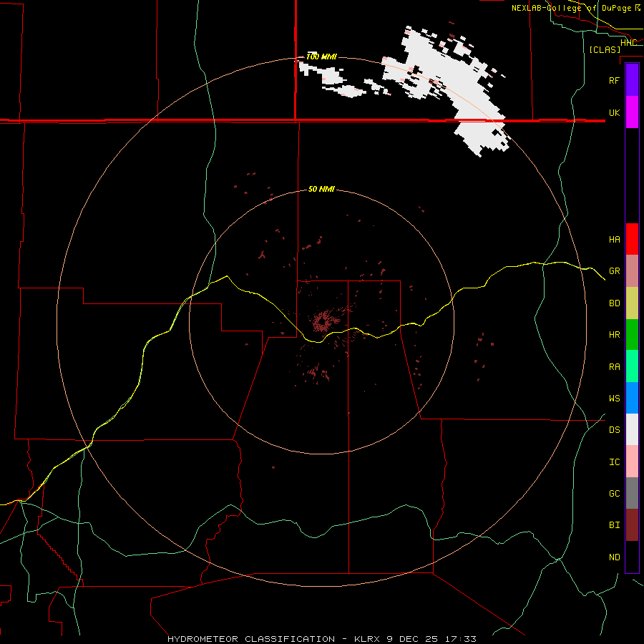Image resolution: width=644 pixels, height=644 pixels.
Task: Click the 100 NMI range ring label
Action: [x=321, y=57]
